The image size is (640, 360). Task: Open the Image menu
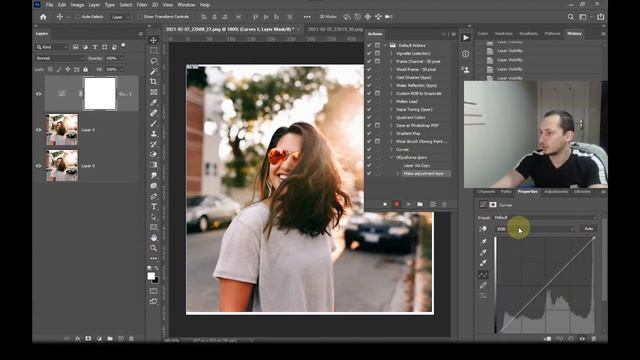tap(77, 5)
